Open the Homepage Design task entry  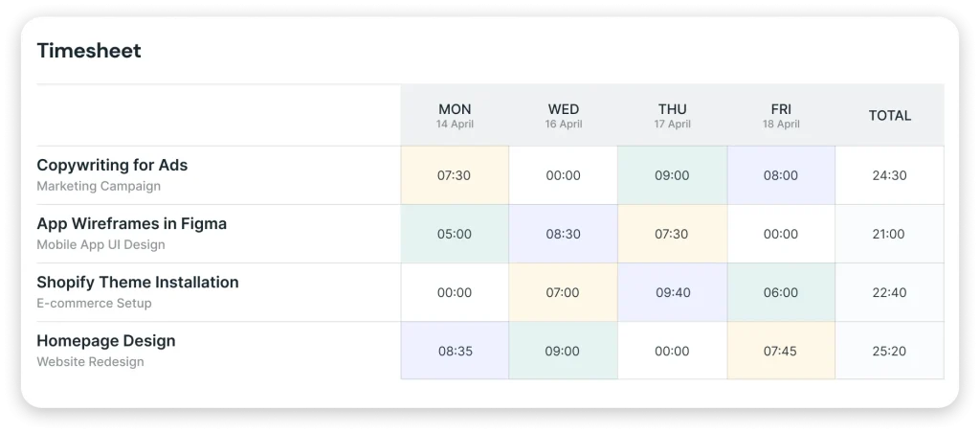coord(105,341)
